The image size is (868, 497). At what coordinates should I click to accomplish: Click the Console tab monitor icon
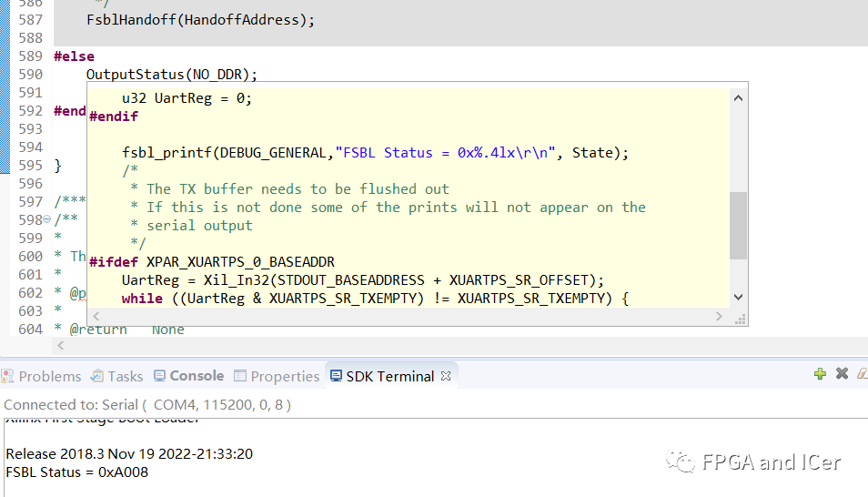(159, 376)
